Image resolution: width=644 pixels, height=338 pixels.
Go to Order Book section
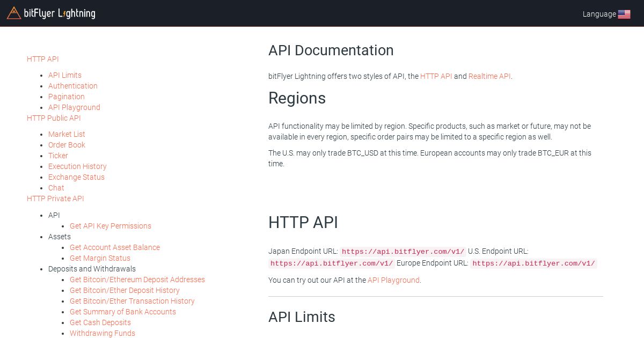[67, 145]
